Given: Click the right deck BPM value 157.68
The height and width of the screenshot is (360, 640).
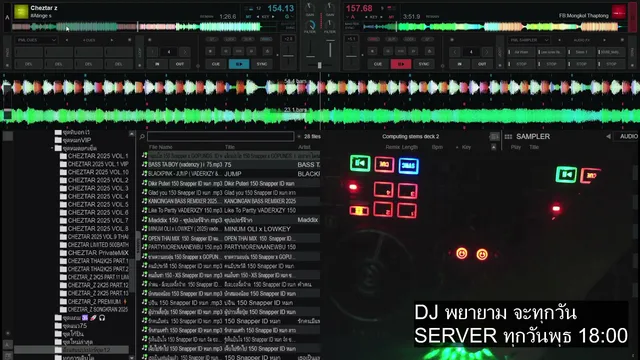Looking at the screenshot, I should pyautogui.click(x=359, y=8).
